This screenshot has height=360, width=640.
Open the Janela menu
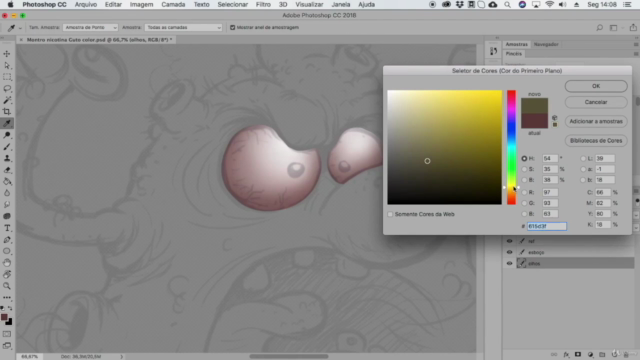coord(341,4)
